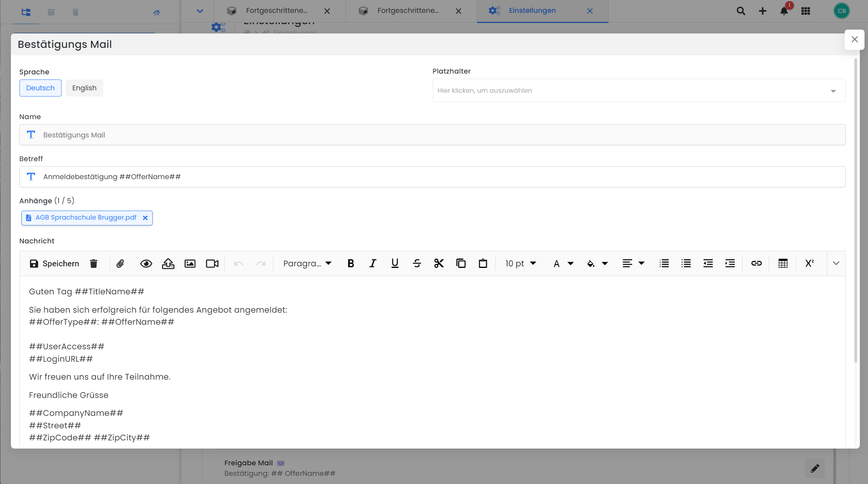
Task: Insert an image via toolbar icon
Action: (190, 264)
